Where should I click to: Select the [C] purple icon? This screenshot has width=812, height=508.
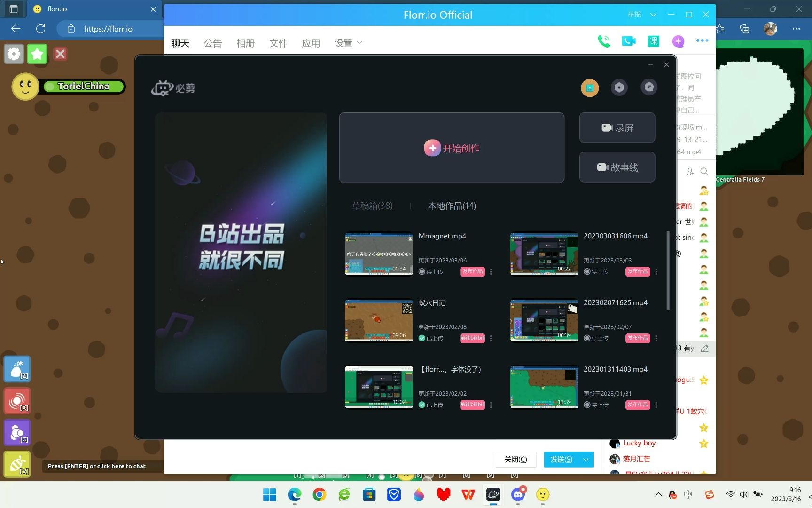(17, 432)
